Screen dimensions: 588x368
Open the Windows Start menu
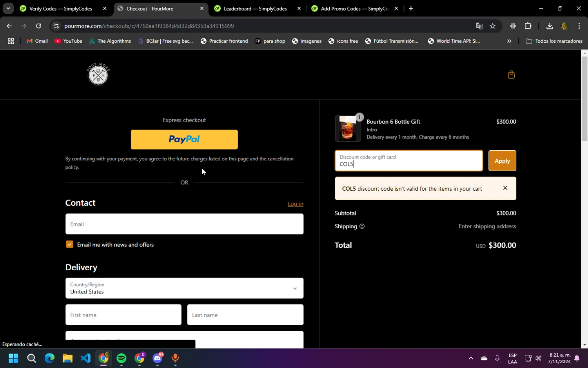(x=13, y=358)
